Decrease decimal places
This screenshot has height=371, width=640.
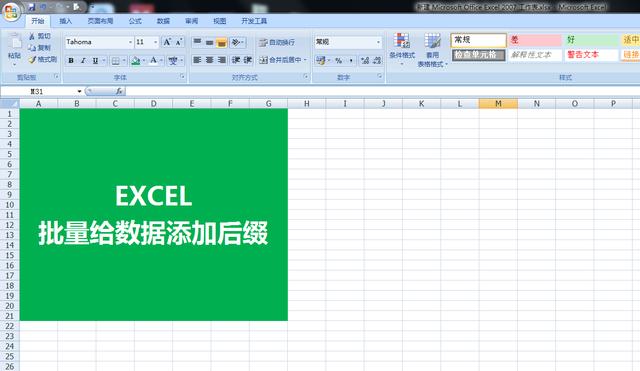377,60
